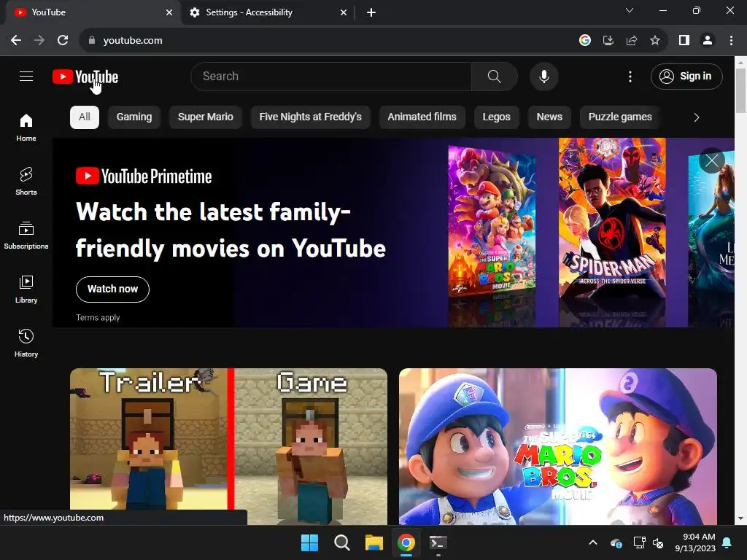Click the page vertical scrollbar thumb
This screenshot has width=747, height=560.
coord(740,90)
